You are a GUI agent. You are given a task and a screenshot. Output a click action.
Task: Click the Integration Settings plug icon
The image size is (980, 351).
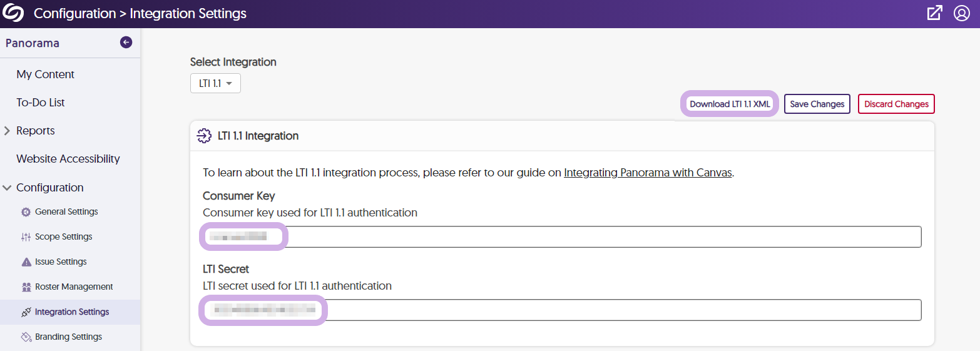[x=26, y=312]
